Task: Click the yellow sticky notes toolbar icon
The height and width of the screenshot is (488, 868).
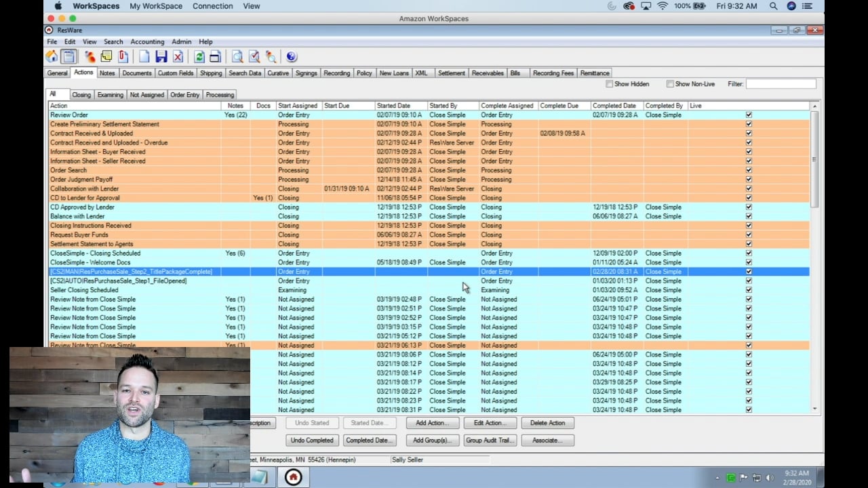Action: click(106, 57)
